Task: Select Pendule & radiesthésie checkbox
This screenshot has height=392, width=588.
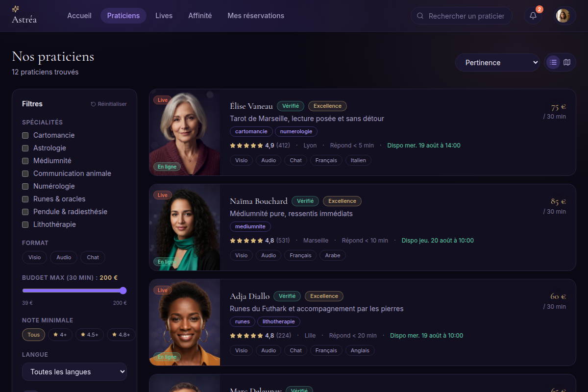Action: (25, 212)
